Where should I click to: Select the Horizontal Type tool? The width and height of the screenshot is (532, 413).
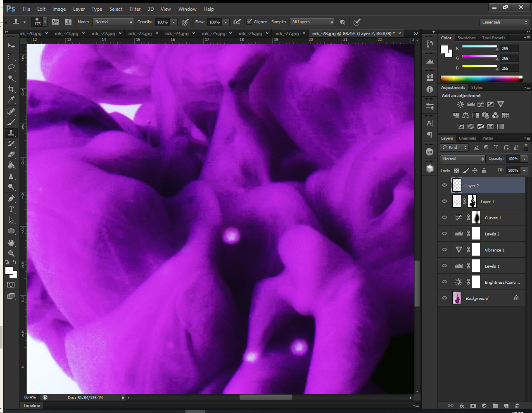[11, 209]
